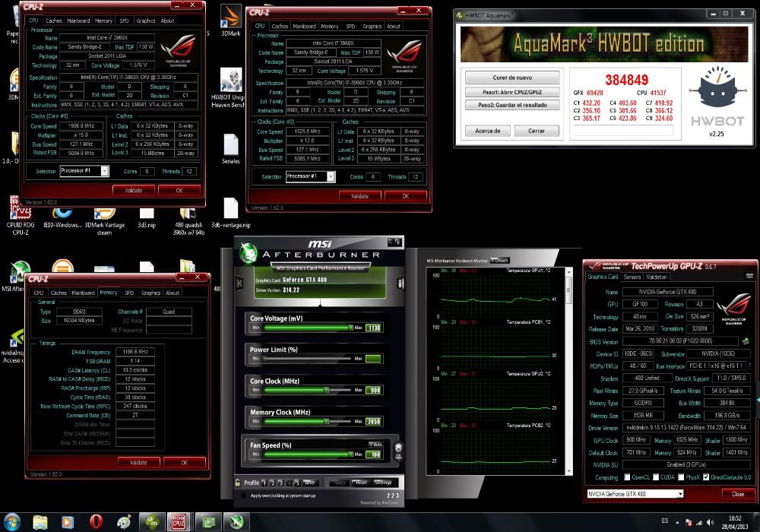The image size is (760, 532).
Task: Click the Windows Start orb
Action: (11, 522)
